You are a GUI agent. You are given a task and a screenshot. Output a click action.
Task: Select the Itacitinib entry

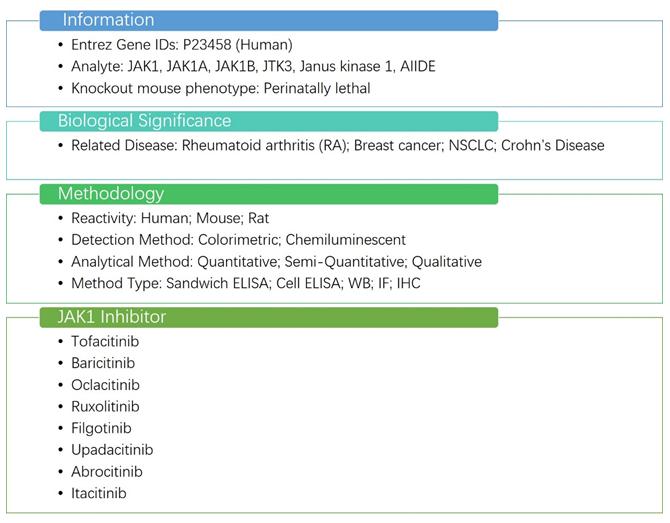(99, 493)
